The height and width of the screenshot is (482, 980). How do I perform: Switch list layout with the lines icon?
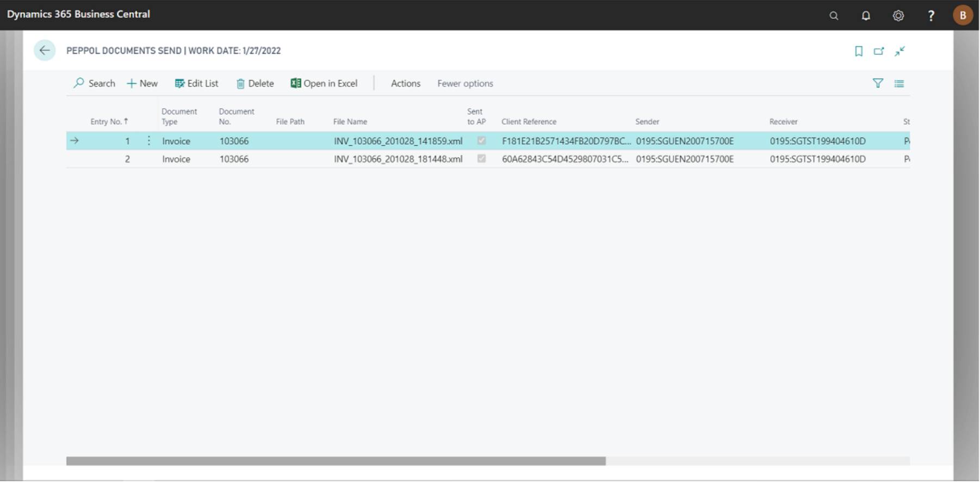click(x=899, y=84)
